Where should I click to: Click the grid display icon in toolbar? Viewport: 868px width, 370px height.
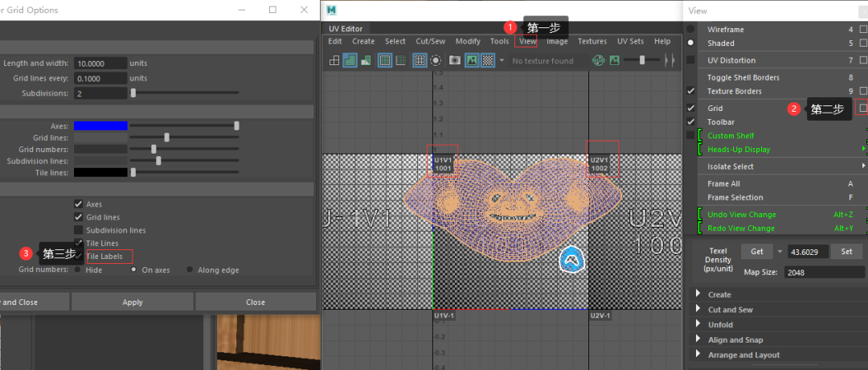point(419,60)
